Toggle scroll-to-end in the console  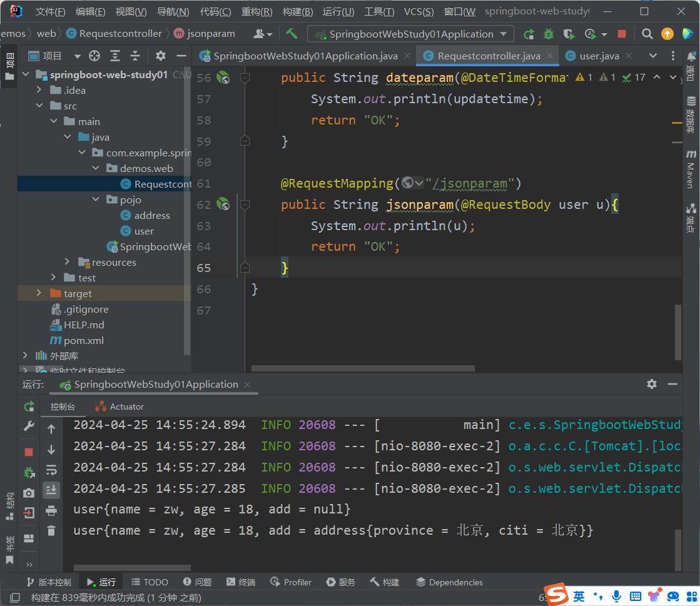tap(51, 490)
